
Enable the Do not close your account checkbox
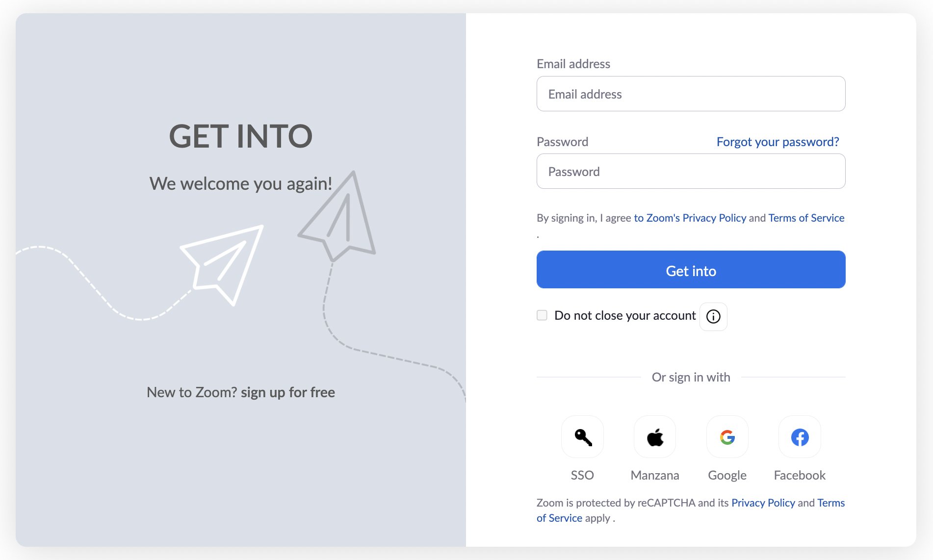pyautogui.click(x=542, y=315)
